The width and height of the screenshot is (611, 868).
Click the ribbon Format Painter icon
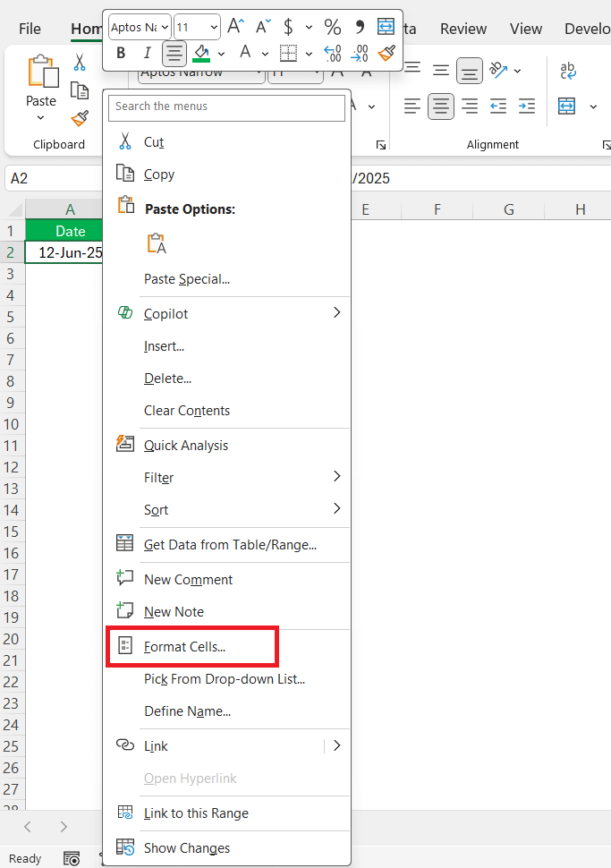[80, 118]
